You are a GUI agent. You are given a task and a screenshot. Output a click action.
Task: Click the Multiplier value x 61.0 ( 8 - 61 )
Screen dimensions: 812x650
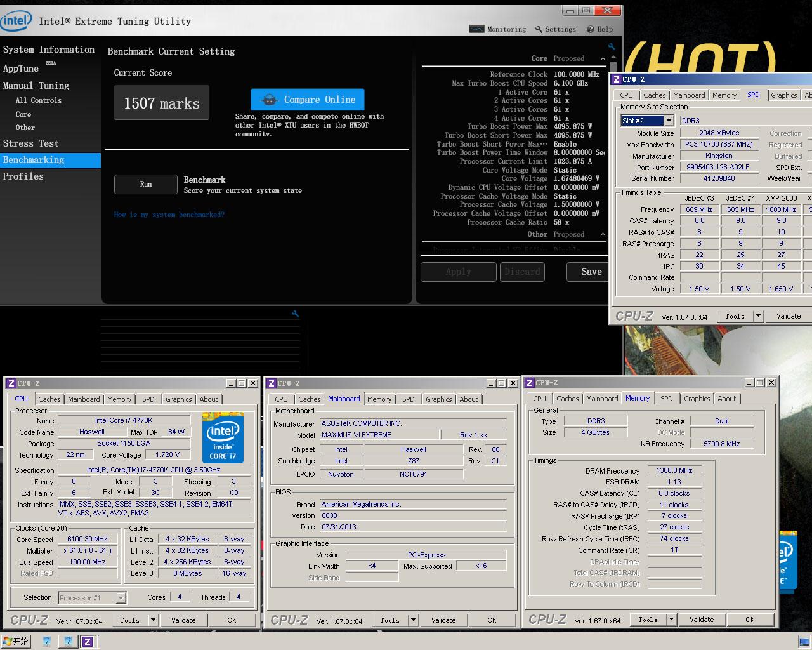[88, 550]
